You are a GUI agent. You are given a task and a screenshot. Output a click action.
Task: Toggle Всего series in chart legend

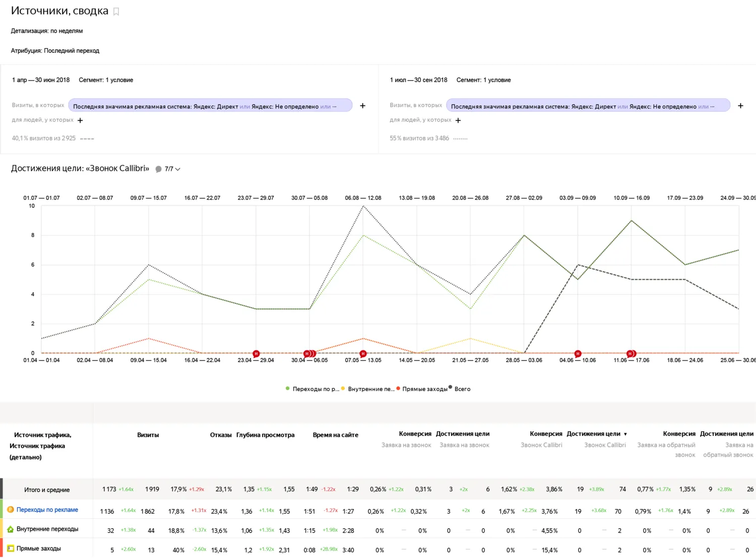[459, 389]
